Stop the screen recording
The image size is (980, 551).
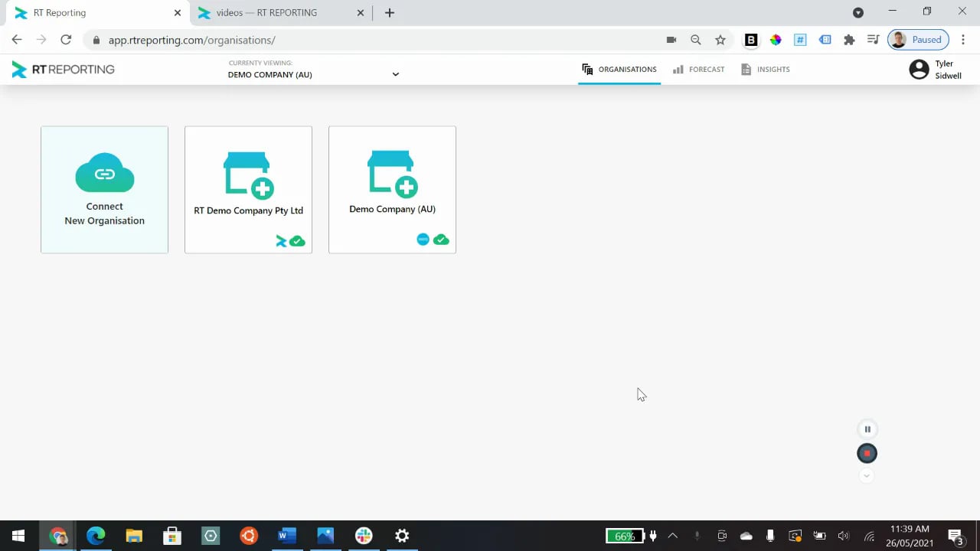tap(867, 454)
